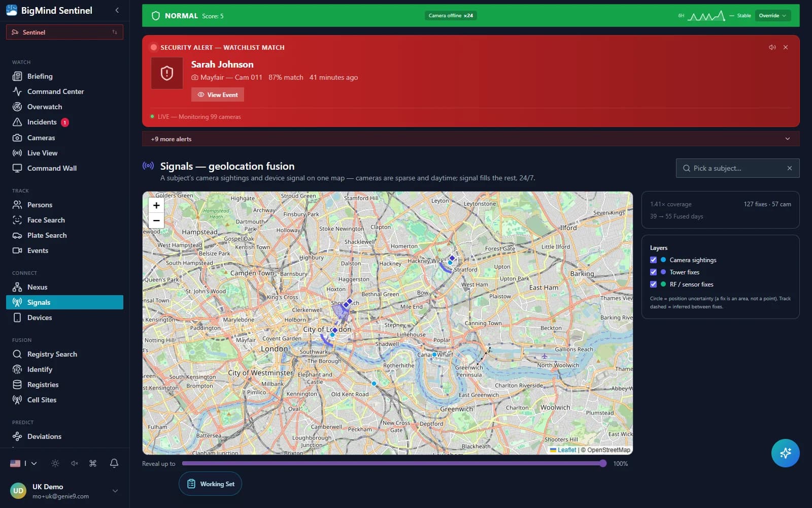Click the BigMind Sentinel logo
The width and height of the screenshot is (812, 508).
pyautogui.click(x=12, y=10)
